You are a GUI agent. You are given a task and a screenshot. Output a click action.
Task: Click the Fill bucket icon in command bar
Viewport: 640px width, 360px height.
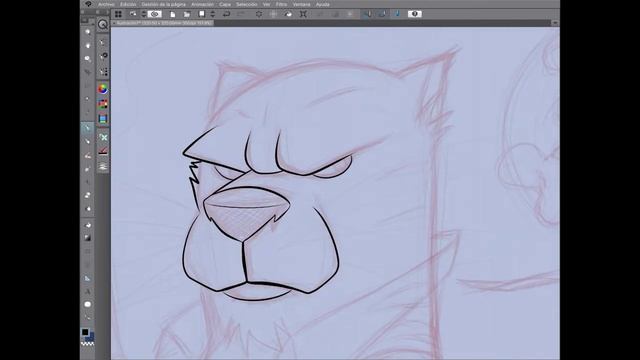click(x=288, y=14)
